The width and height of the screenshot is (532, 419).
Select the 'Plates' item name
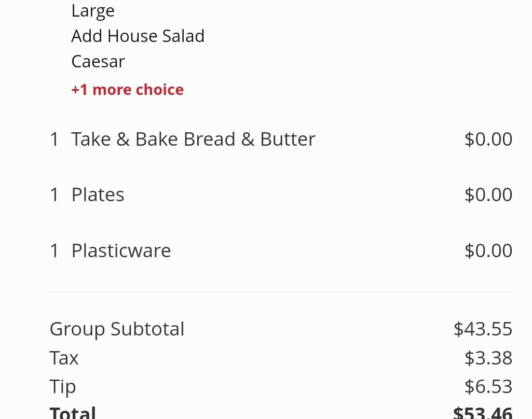coord(98,195)
